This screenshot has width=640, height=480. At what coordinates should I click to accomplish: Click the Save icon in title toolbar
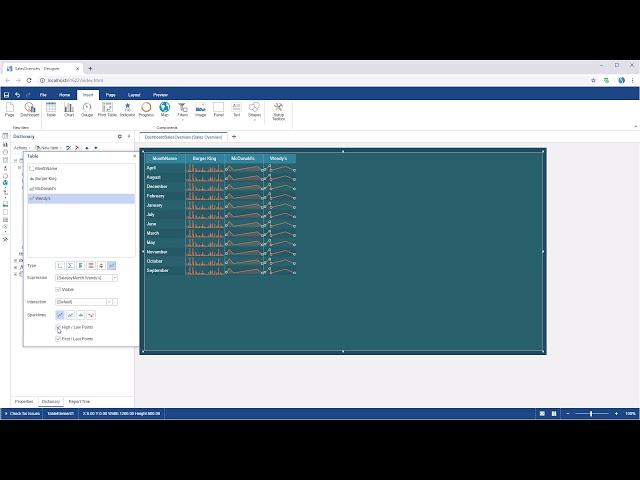(x=6, y=95)
